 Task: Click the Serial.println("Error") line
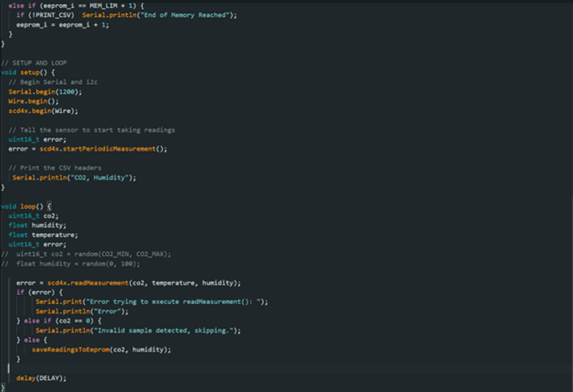[x=82, y=311]
